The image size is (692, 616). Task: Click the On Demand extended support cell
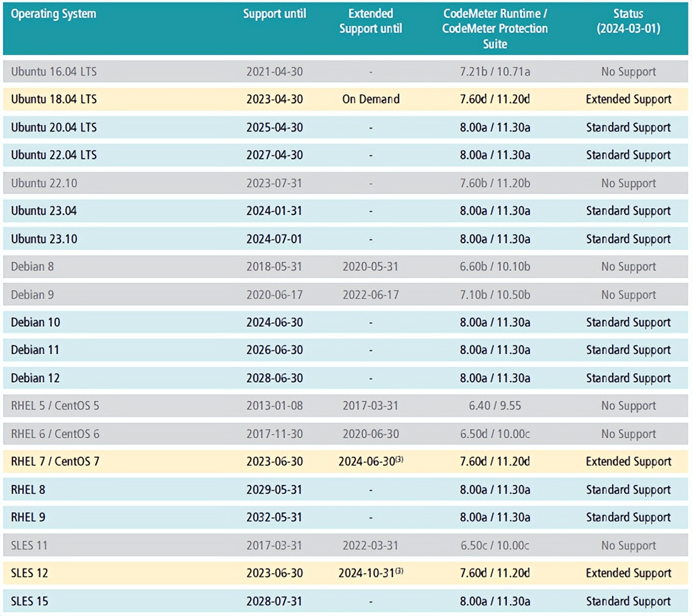[371, 99]
